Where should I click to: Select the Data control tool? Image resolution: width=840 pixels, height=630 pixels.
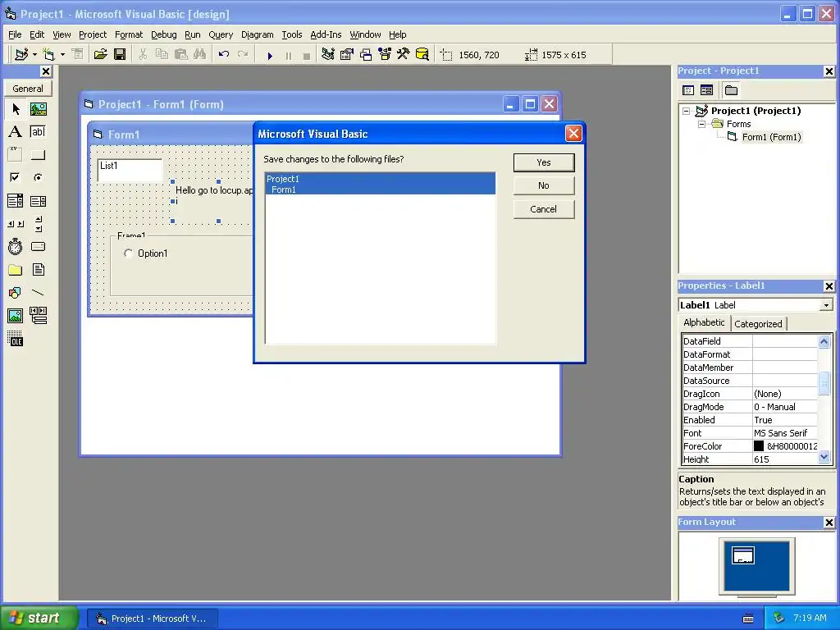[x=38, y=316]
